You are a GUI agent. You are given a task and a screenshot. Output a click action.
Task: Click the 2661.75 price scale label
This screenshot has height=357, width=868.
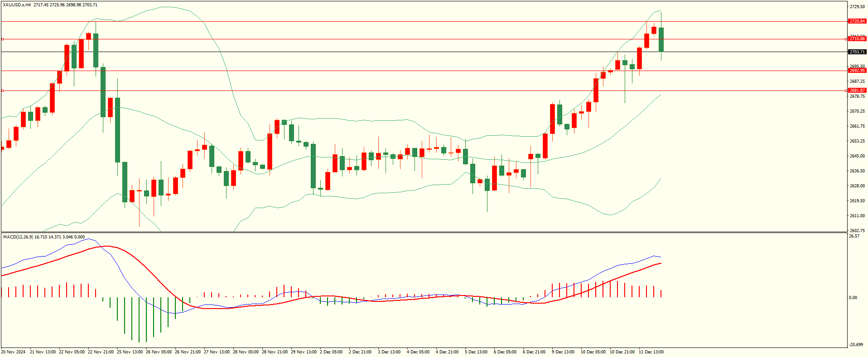857,126
